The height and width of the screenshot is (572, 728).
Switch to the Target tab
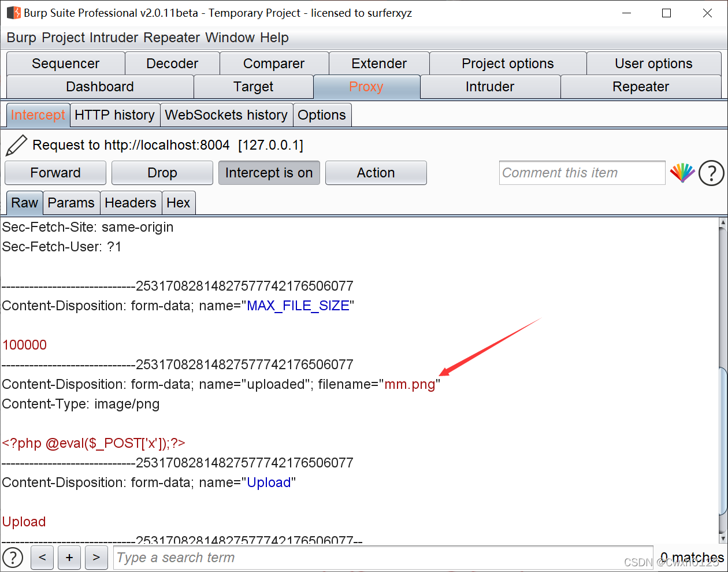pyautogui.click(x=254, y=87)
